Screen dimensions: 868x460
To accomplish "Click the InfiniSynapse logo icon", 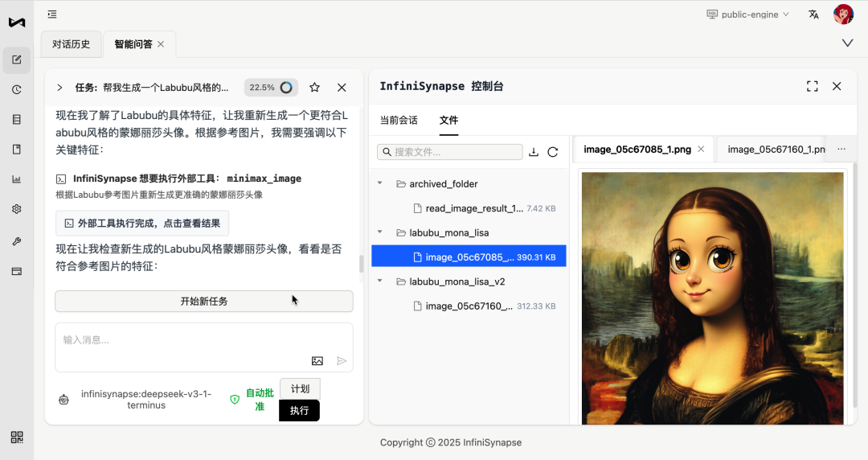I will pos(17,23).
